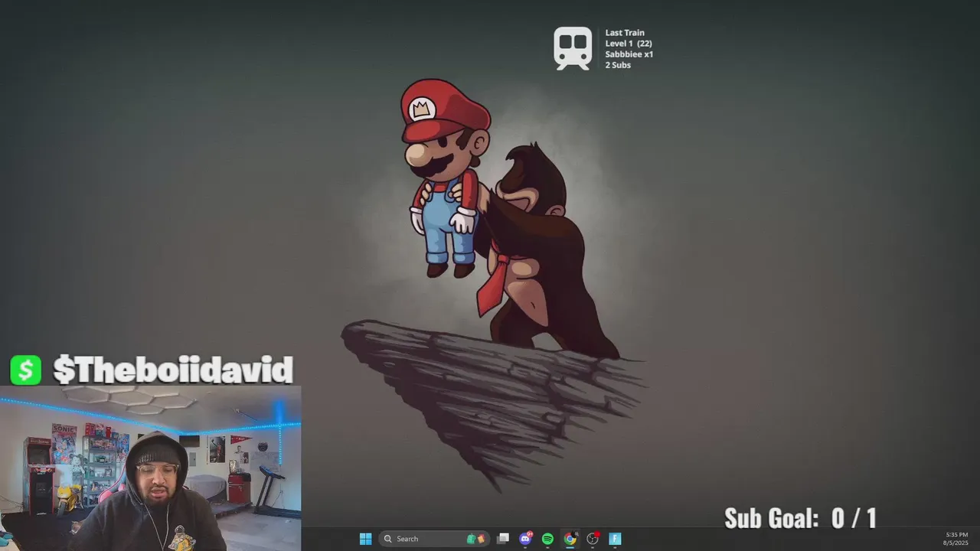Open the blue F app in taskbar
The image size is (980, 551).
pyautogui.click(x=615, y=539)
